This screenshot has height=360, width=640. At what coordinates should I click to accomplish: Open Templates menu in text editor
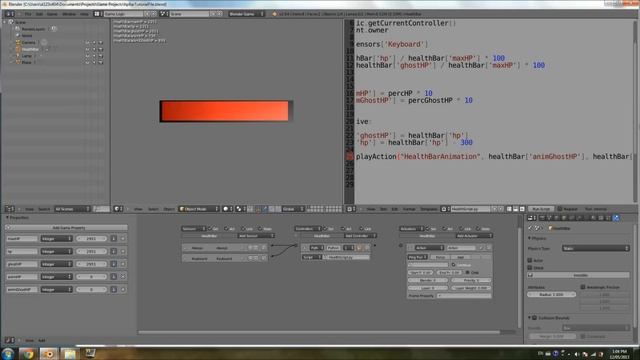pyautogui.click(x=429, y=209)
